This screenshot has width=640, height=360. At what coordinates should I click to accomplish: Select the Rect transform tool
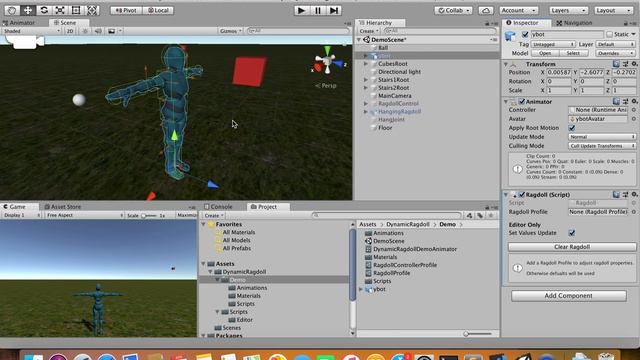click(x=76, y=10)
